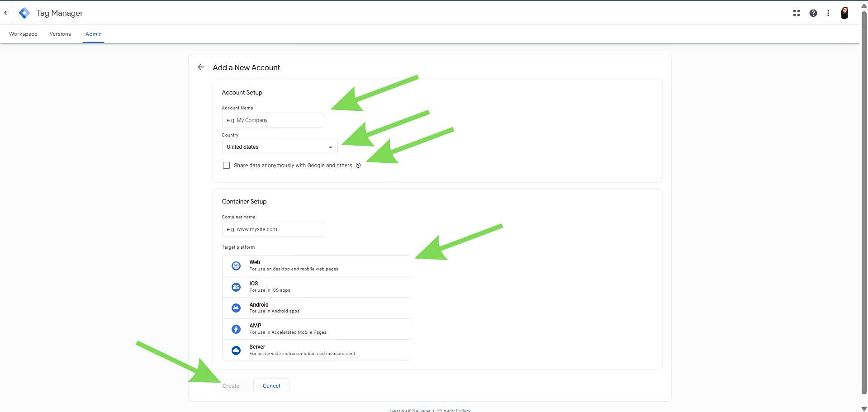This screenshot has height=412, width=868.
Task: Click the info icon next to Share data
Action: tap(358, 166)
